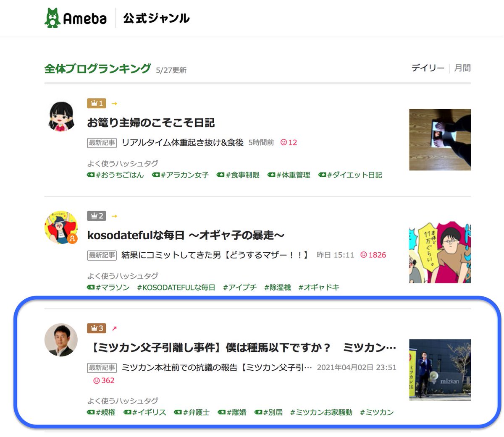This screenshot has height=437, width=504.
Task: Click the 全体ブログランキング heading
Action: [97, 68]
